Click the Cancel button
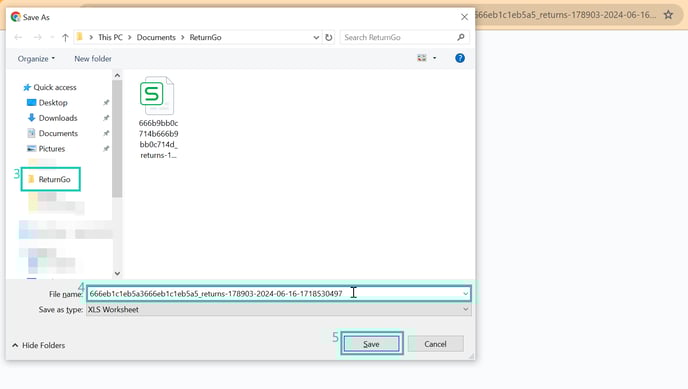The image size is (688, 389). click(435, 344)
